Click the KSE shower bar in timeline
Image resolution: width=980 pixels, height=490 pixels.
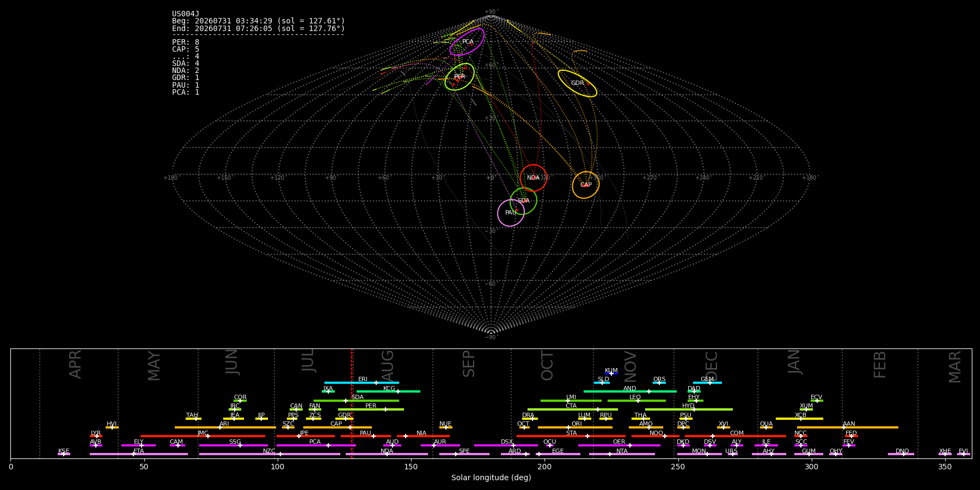[64, 454]
